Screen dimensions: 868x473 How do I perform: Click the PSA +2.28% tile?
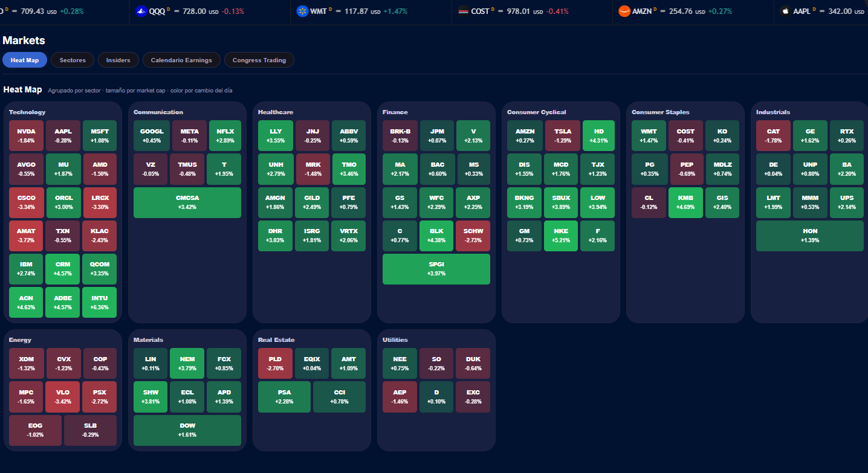(284, 397)
